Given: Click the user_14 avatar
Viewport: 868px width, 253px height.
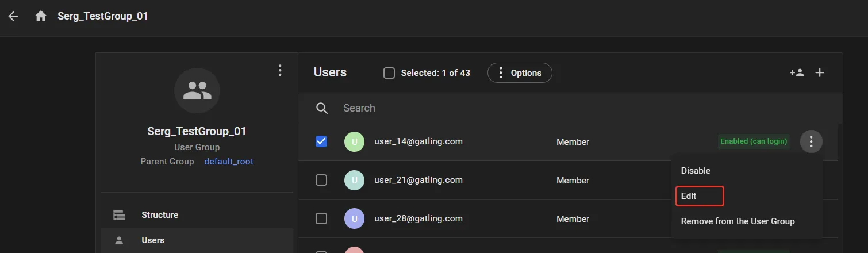Looking at the screenshot, I should coord(354,141).
